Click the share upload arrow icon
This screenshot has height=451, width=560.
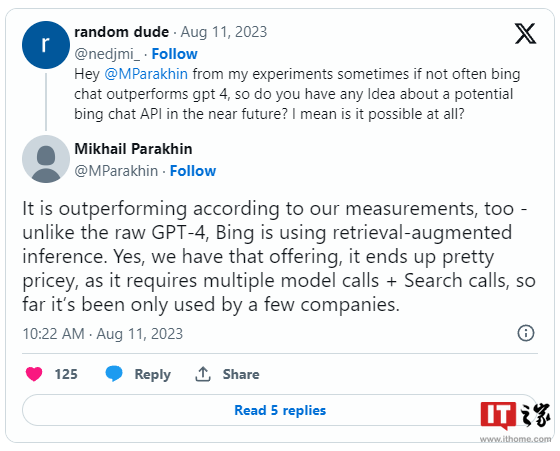tap(203, 374)
